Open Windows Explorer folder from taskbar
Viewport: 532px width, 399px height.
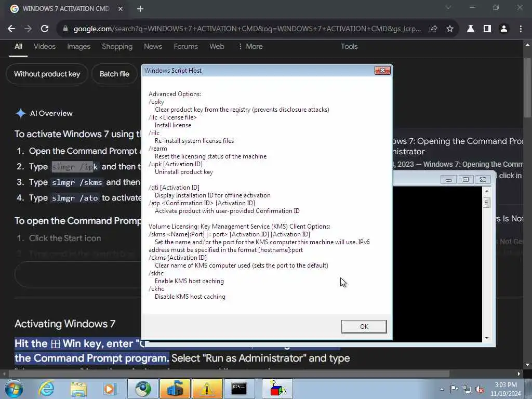pos(79,389)
